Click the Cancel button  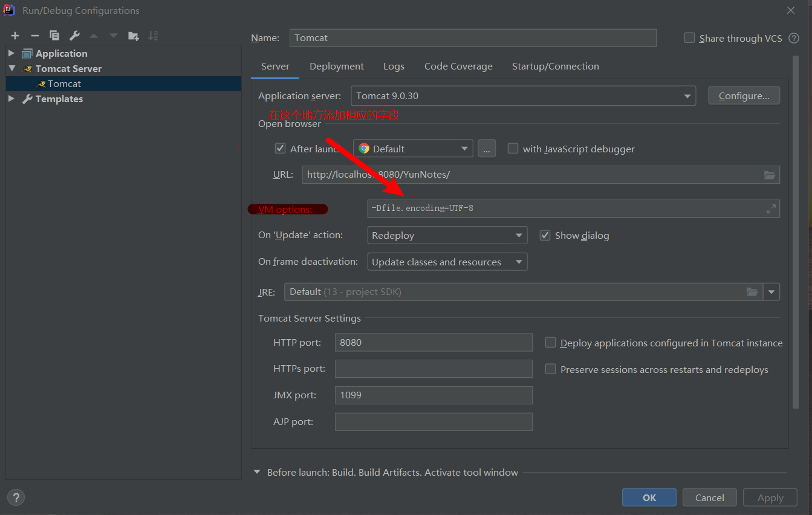point(710,497)
